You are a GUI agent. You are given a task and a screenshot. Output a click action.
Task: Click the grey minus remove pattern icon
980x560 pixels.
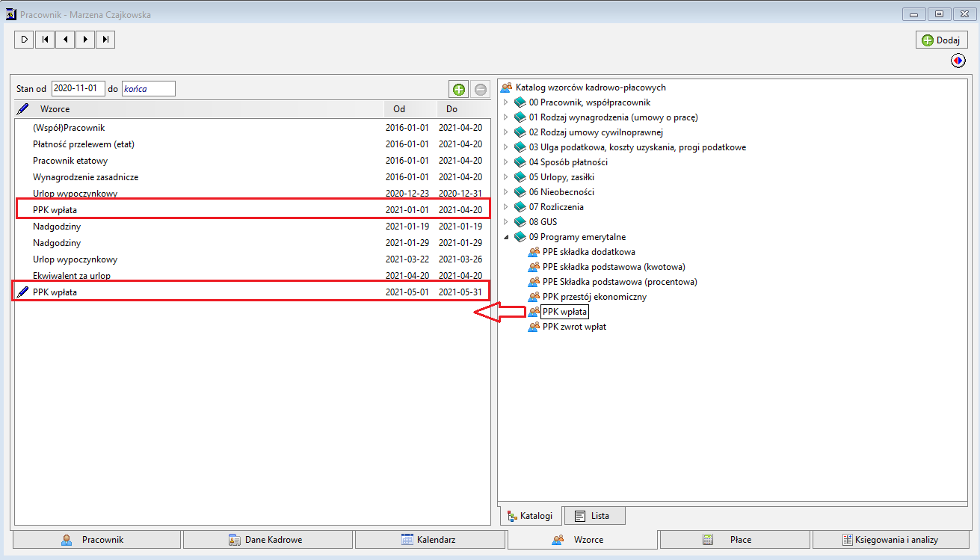(481, 89)
